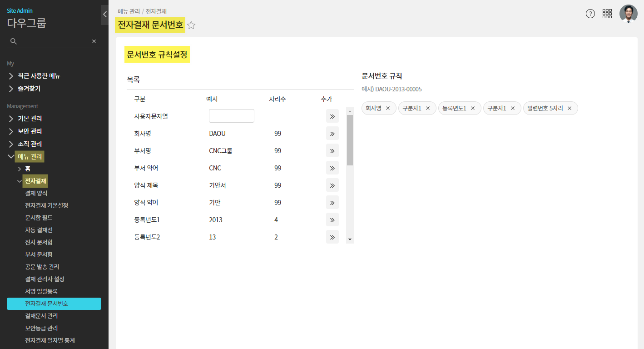Remove the 회사명 chip from rule

pyautogui.click(x=388, y=108)
